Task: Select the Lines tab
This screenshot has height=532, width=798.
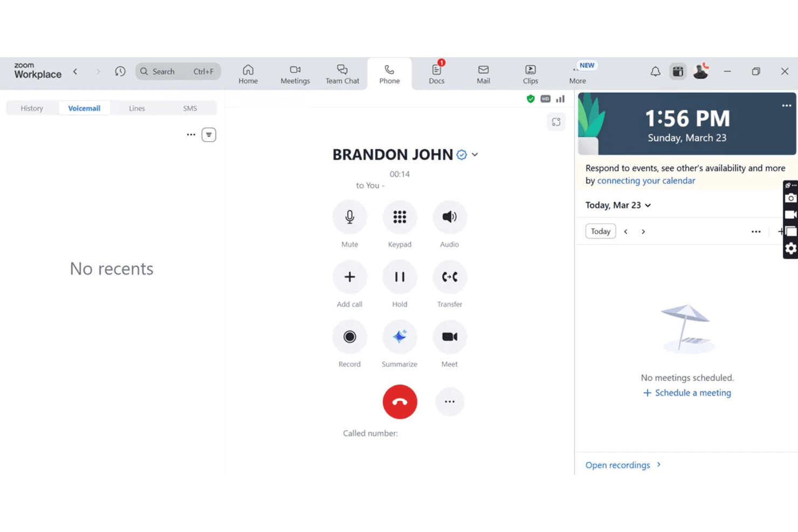Action: click(x=137, y=108)
